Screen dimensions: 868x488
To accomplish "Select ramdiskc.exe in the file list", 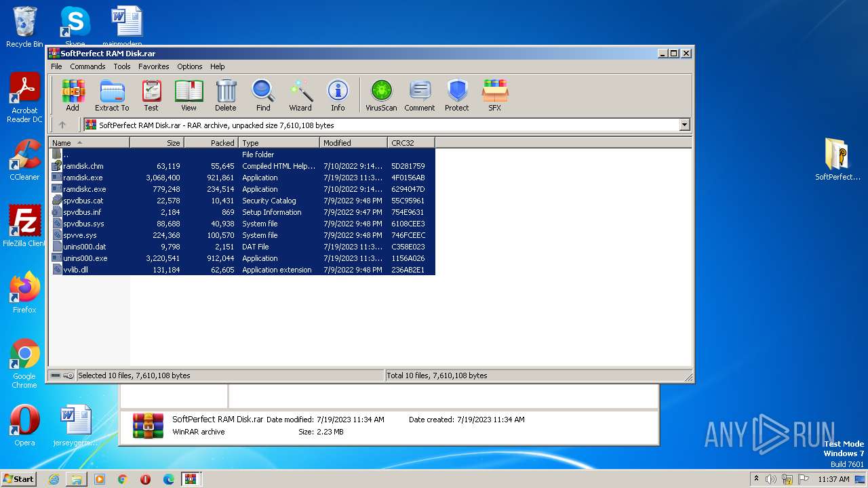I will (242, 189).
